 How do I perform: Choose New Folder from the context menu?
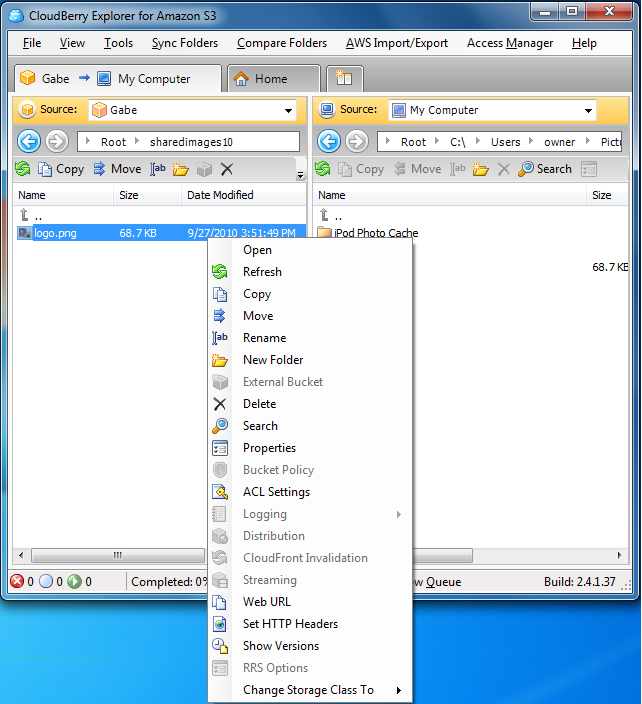pos(310,360)
